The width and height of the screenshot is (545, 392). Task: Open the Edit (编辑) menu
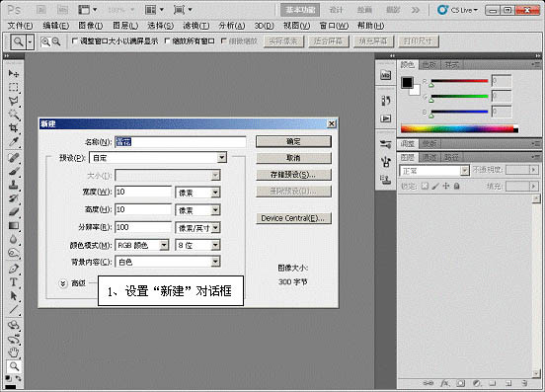[x=56, y=26]
